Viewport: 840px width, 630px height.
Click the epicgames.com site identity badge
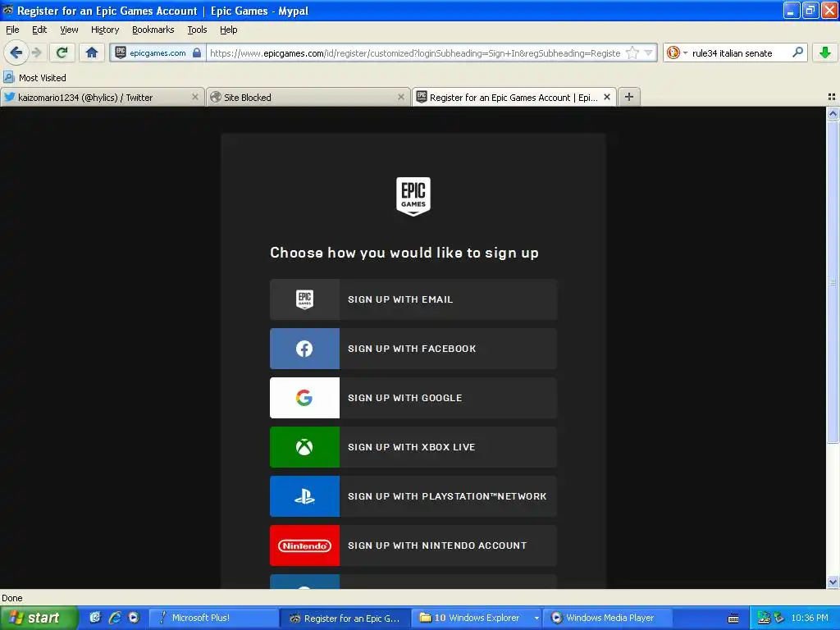[x=157, y=53]
